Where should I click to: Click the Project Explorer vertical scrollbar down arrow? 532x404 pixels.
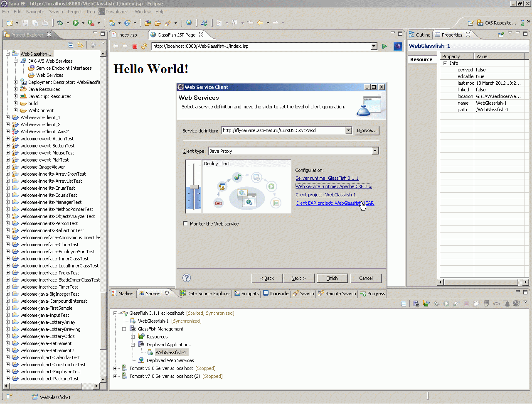pos(103,380)
